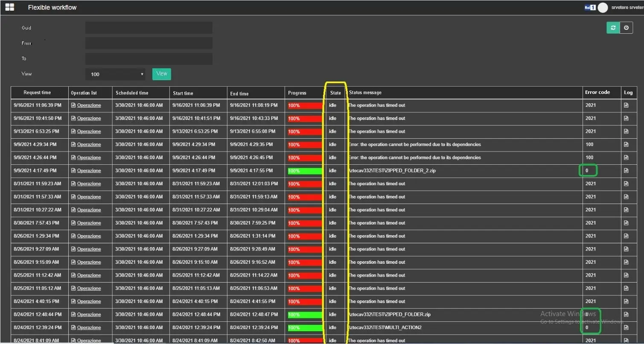Click the Rai 1 logo
This screenshot has height=344, width=644.
click(590, 7)
